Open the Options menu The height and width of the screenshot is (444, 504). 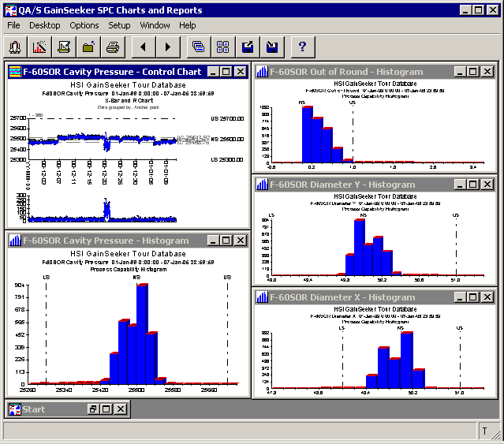(84, 25)
